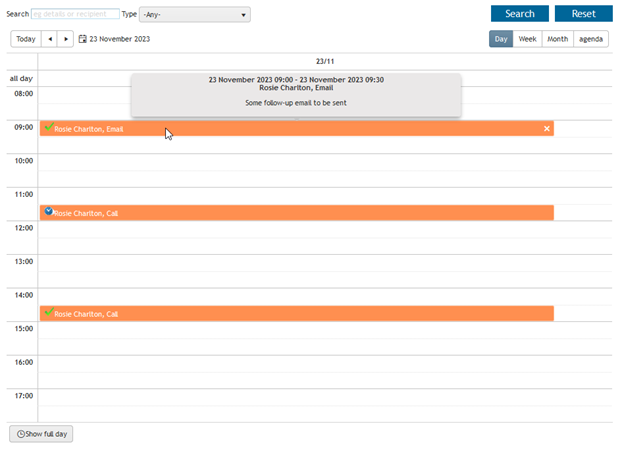Viewport: 624px width, 449px height.
Task: Go to the previous day arrow
Action: coord(50,39)
